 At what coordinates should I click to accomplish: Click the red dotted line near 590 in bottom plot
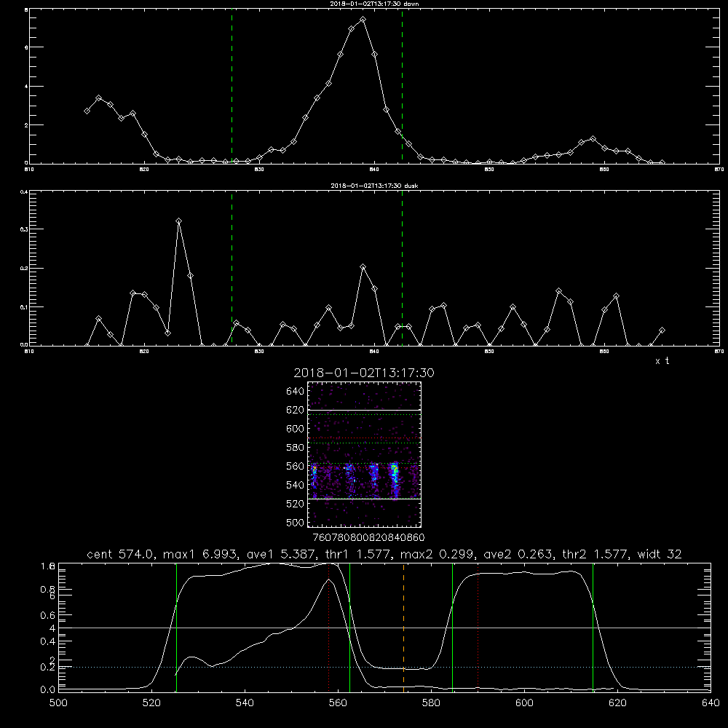pos(478,628)
